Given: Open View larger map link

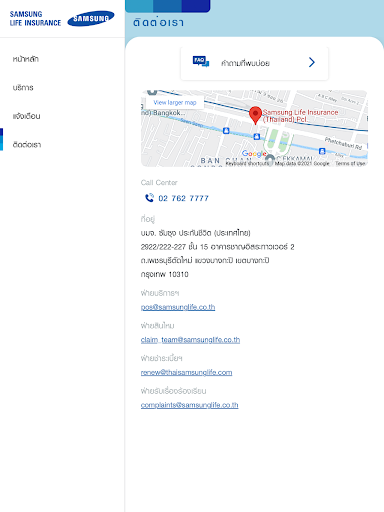Looking at the screenshot, I should (x=175, y=102).
